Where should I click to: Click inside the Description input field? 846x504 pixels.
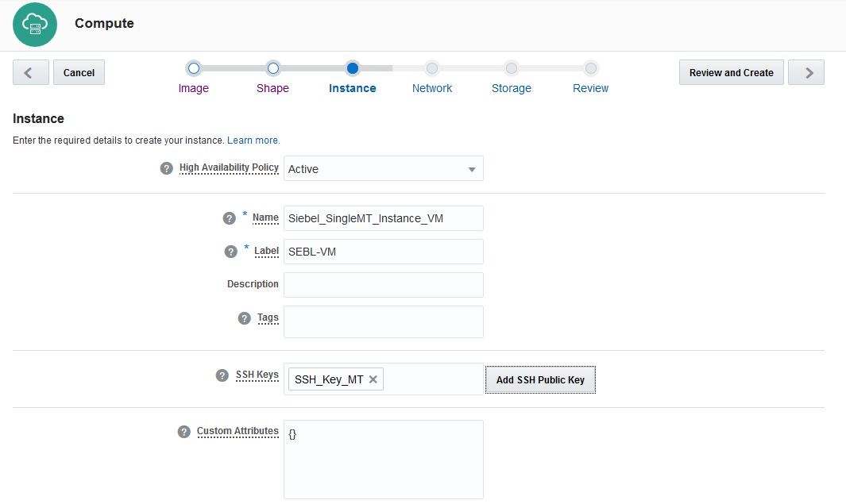(x=383, y=284)
